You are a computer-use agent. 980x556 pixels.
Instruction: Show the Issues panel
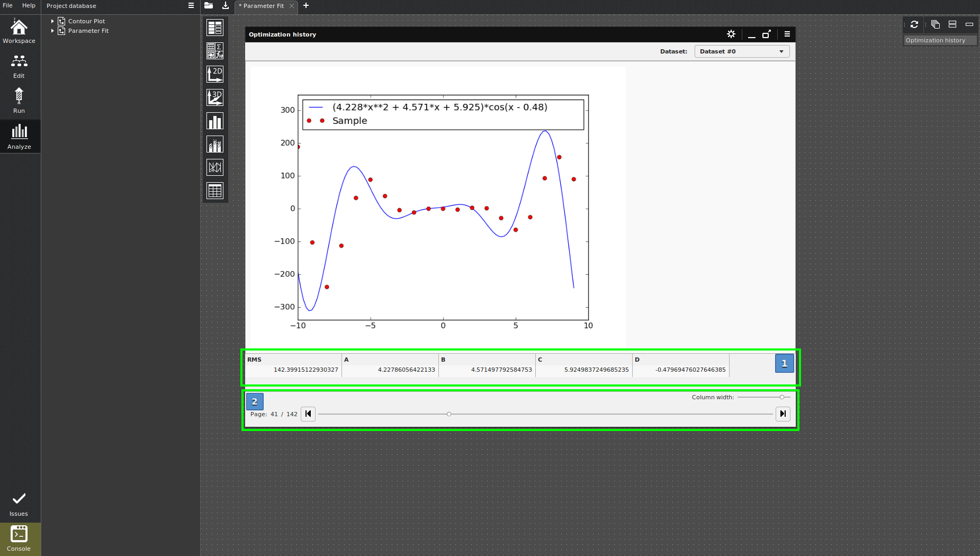(19, 505)
